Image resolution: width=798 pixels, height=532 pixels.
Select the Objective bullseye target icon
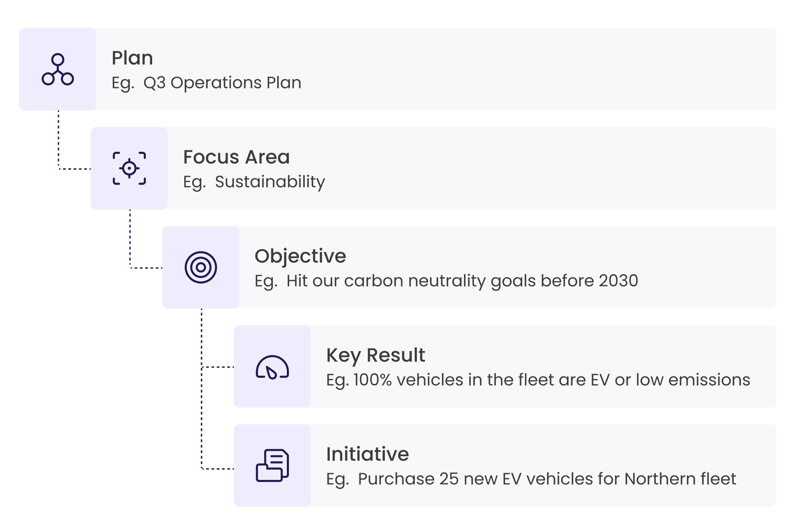click(201, 267)
